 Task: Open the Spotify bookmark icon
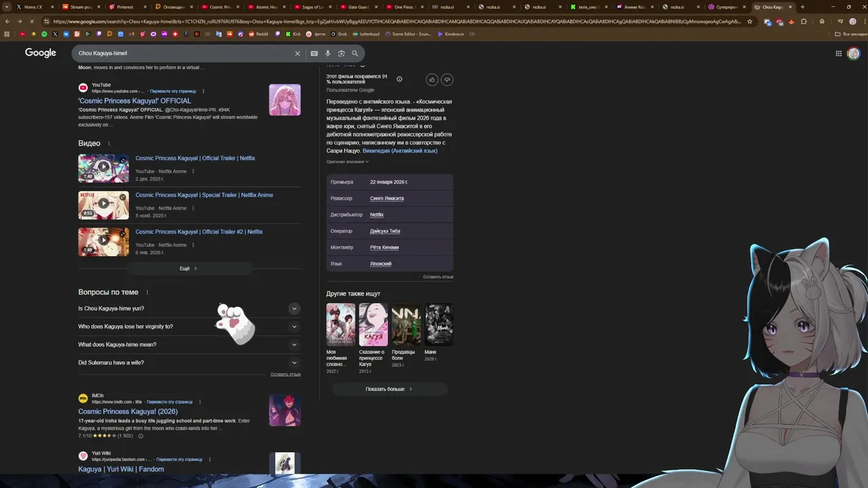pyautogui.click(x=44, y=34)
